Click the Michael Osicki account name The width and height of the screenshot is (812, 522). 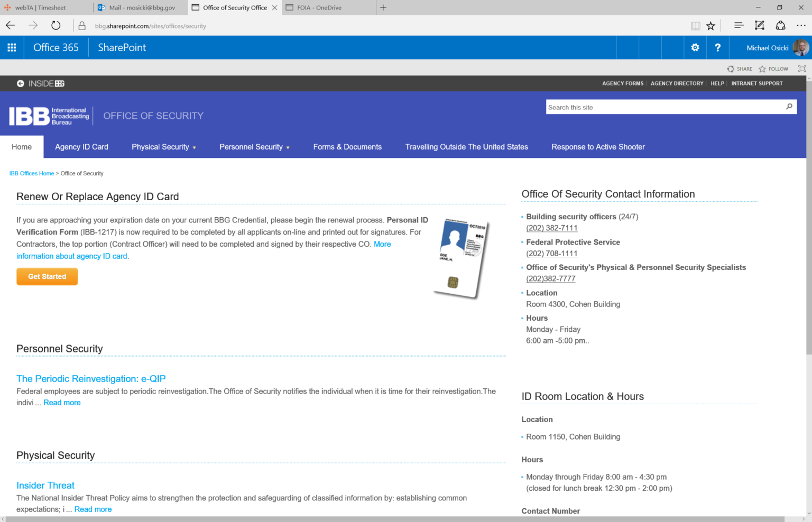point(768,48)
